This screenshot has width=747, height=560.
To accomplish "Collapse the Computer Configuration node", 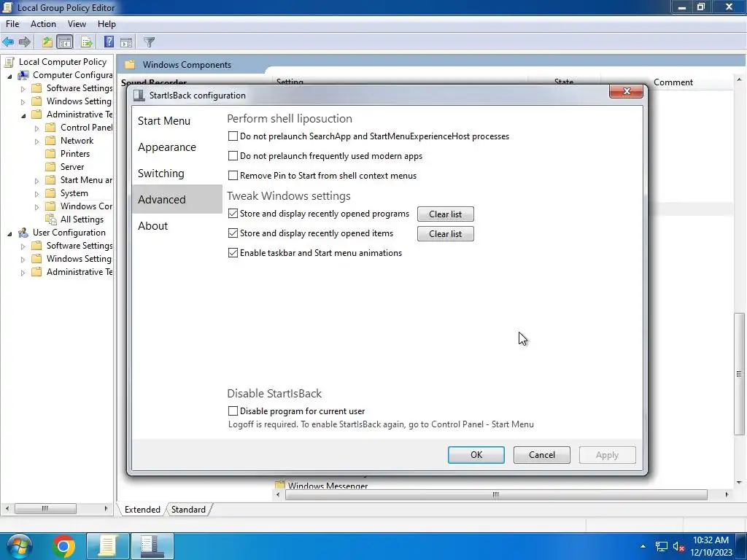I will point(9,76).
